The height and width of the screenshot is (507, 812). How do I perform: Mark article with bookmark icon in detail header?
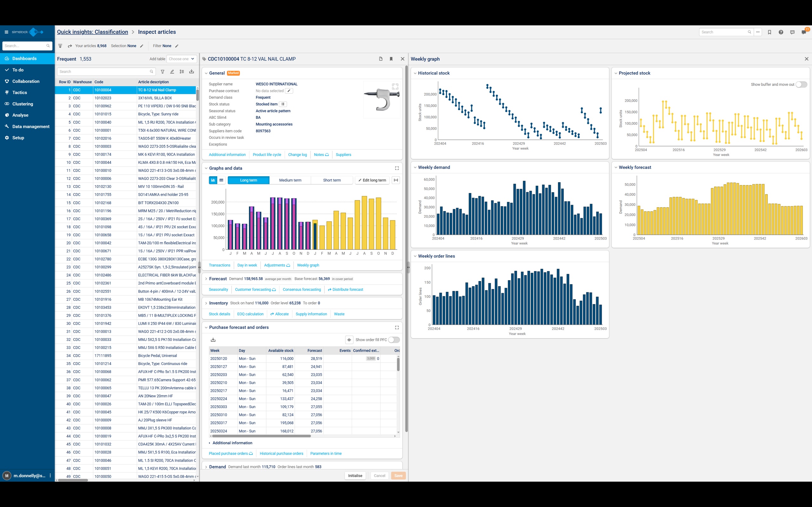pos(391,59)
